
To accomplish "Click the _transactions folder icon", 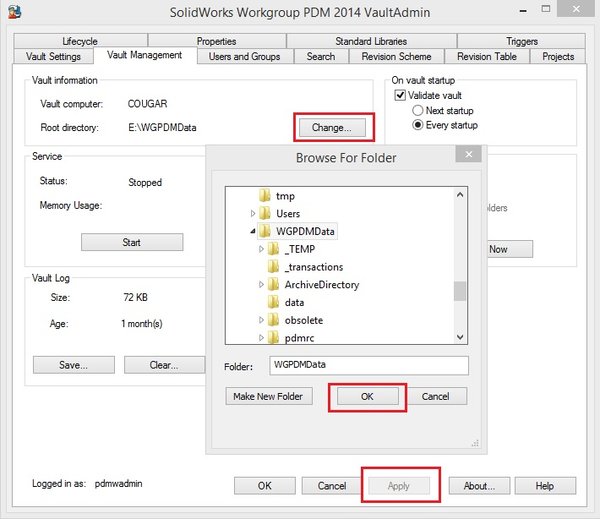I will 273,266.
